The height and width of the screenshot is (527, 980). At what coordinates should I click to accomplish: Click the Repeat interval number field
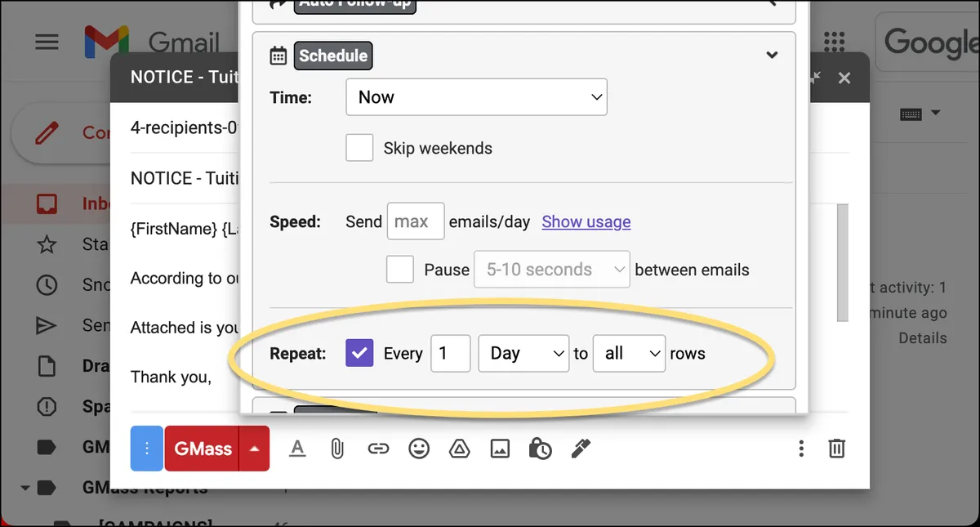pos(451,353)
